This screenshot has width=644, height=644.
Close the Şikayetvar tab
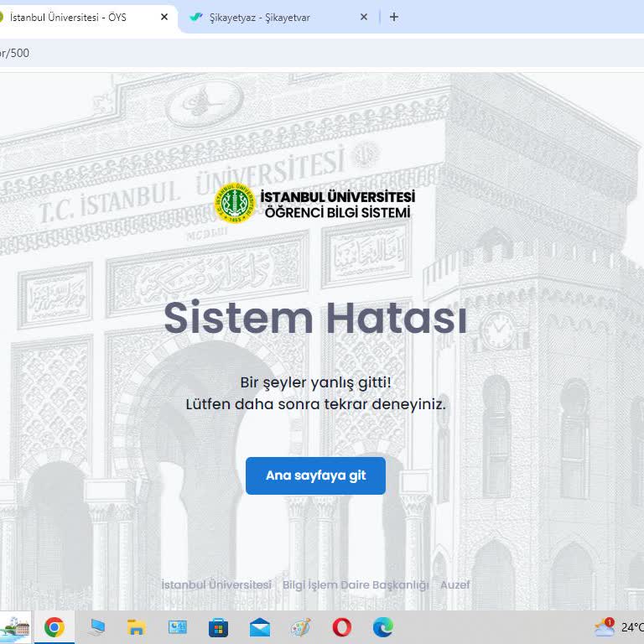pyautogui.click(x=364, y=17)
